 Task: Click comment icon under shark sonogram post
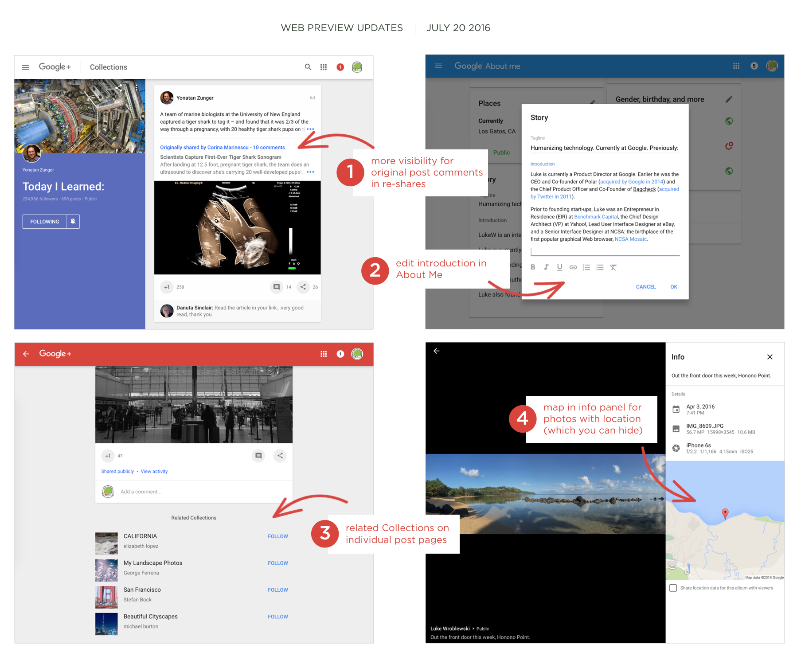[x=276, y=287]
